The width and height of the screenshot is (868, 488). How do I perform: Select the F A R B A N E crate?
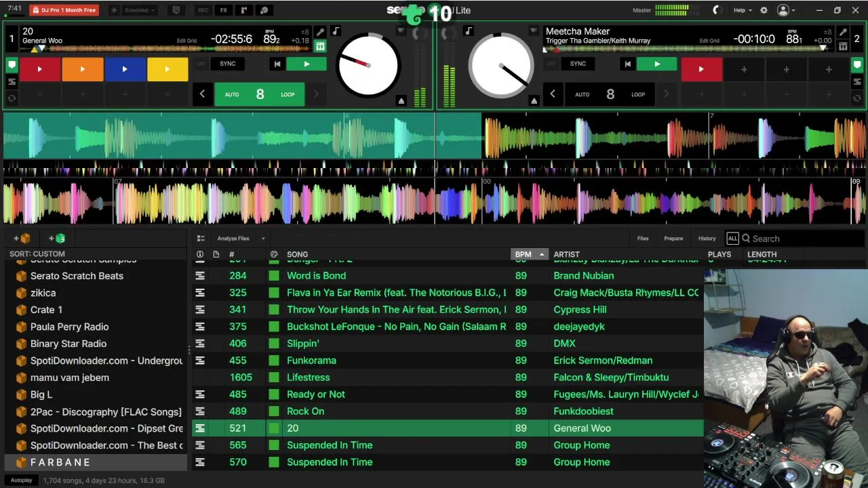coord(96,462)
